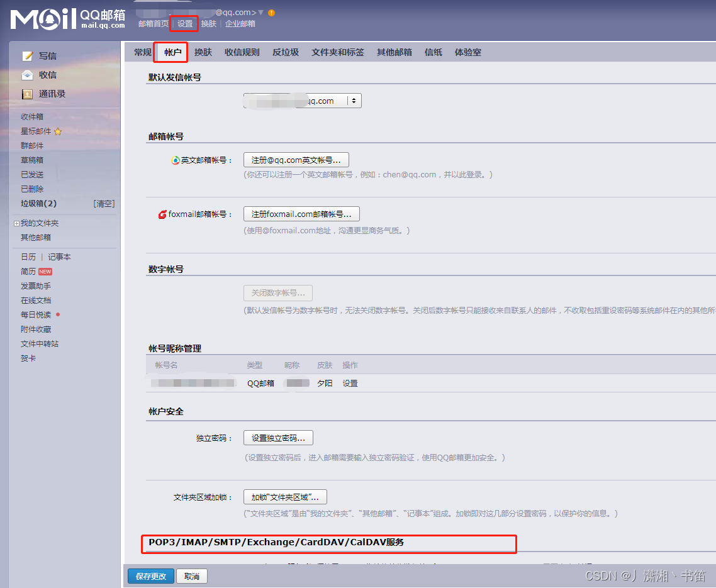This screenshot has height=588, width=716.
Task: Open 文件中转站 in sidebar
Action: point(40,344)
